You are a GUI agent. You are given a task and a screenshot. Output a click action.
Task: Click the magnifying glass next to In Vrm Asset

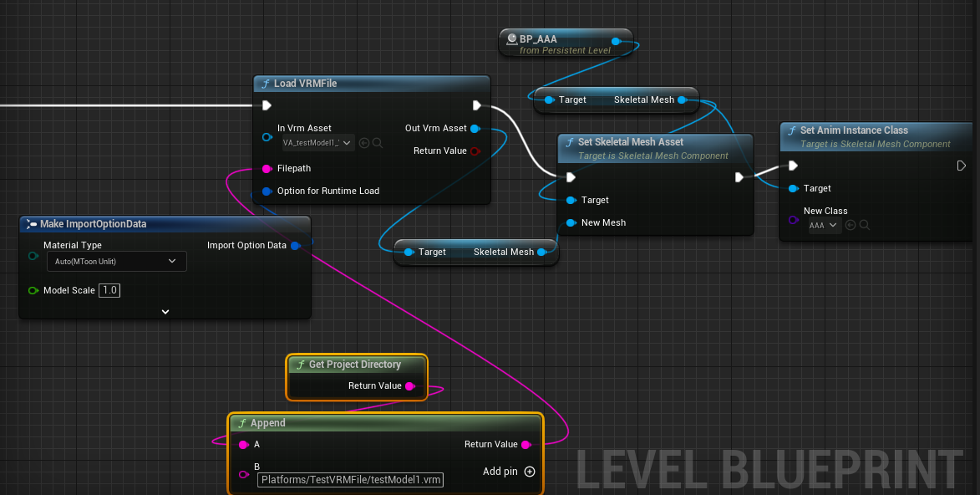tap(377, 143)
